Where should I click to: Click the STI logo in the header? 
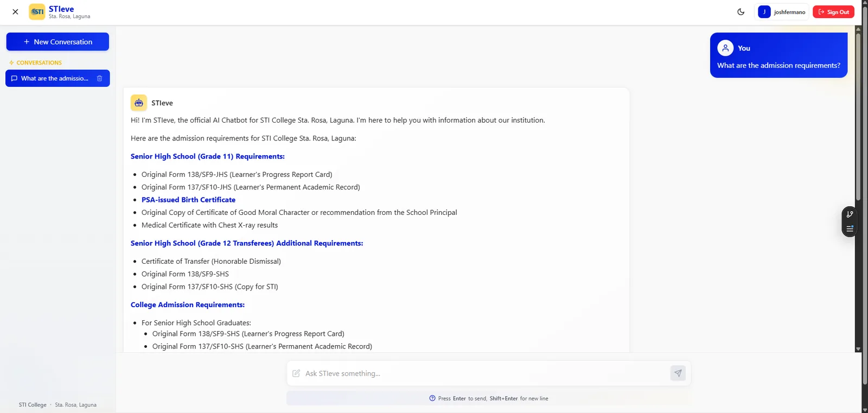point(37,12)
